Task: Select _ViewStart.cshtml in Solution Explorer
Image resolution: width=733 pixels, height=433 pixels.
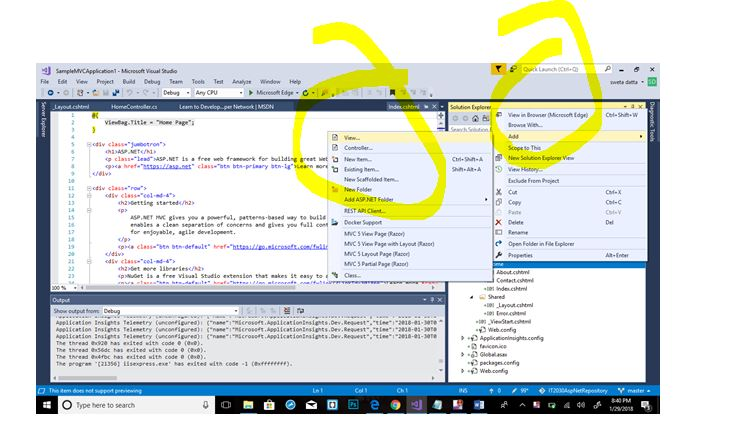Action: pos(509,322)
